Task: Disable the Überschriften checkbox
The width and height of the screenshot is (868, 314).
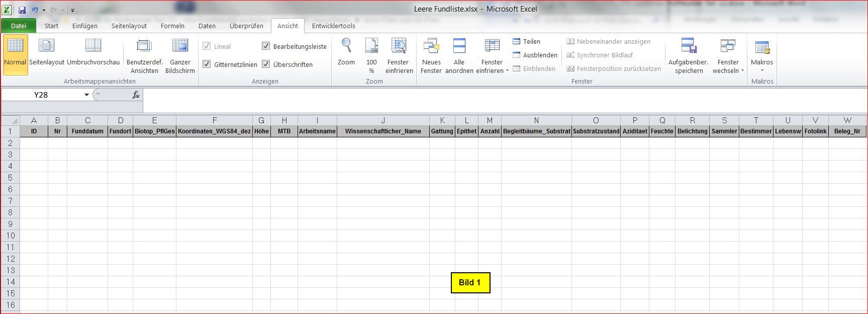Action: click(266, 64)
